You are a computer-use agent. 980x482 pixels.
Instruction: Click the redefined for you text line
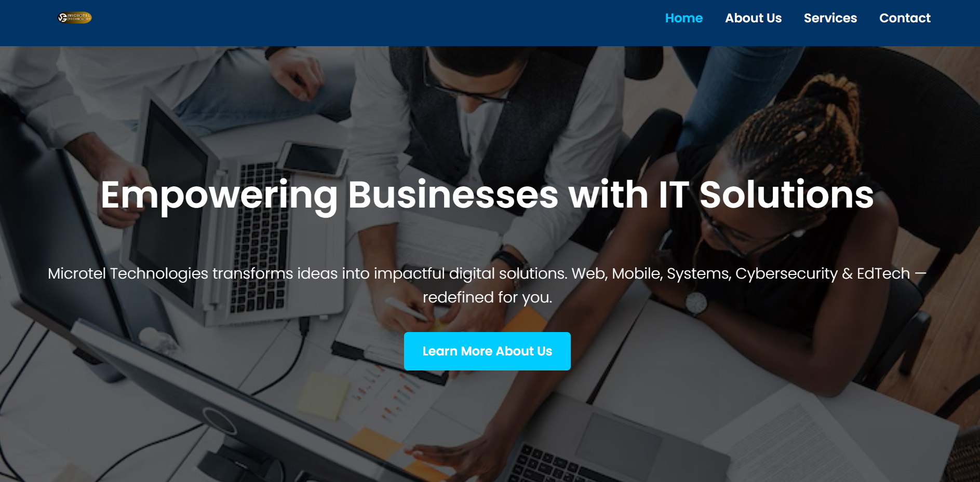tap(487, 297)
